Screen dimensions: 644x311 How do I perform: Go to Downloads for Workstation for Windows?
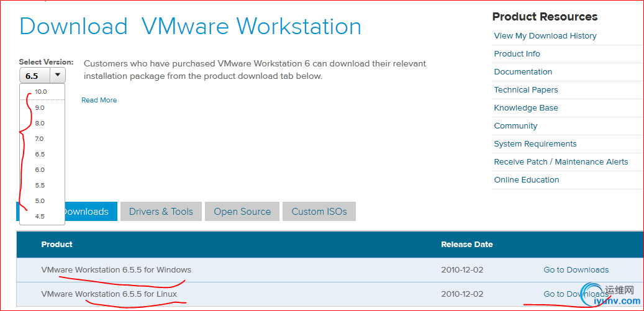click(576, 270)
